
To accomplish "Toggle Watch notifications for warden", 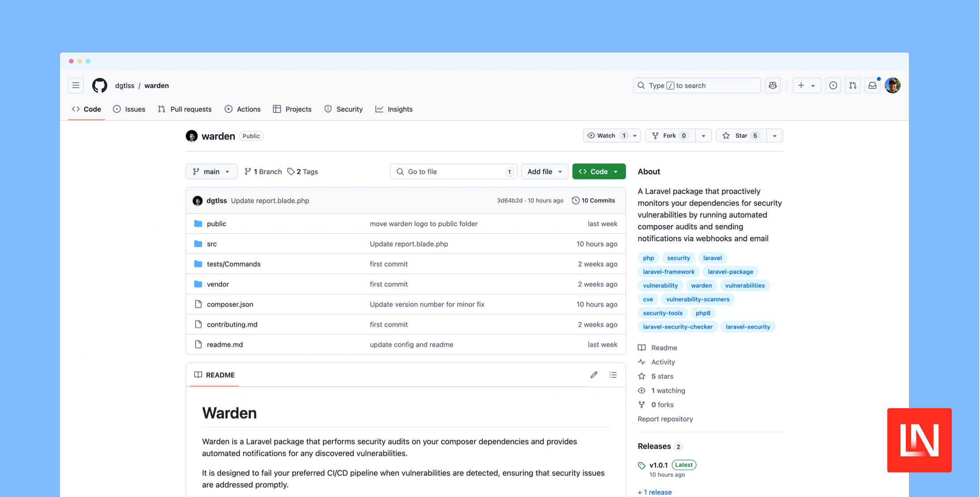I will click(x=606, y=136).
